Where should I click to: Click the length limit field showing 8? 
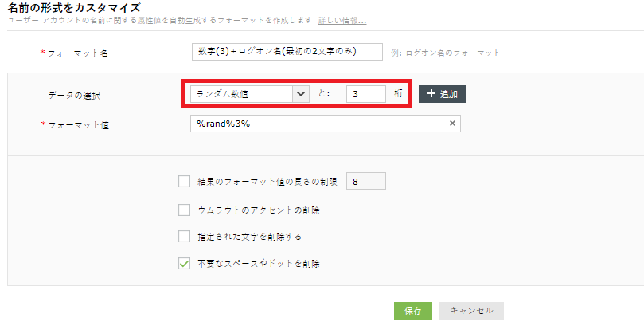[366, 182]
